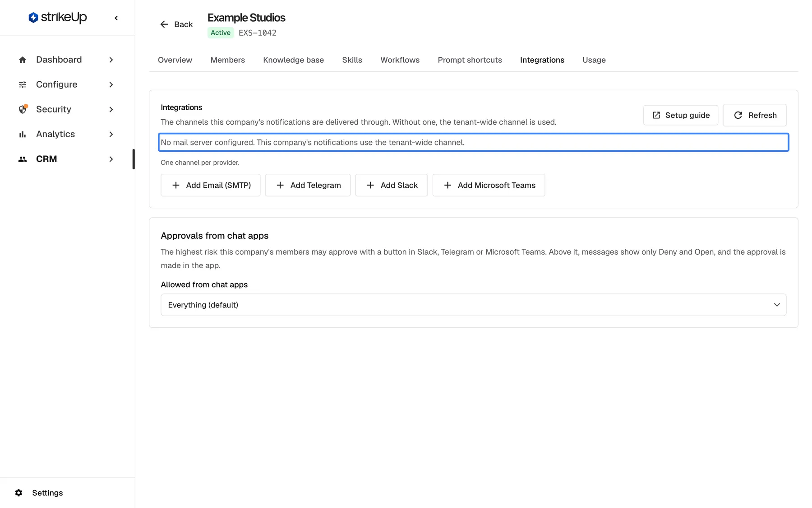The image size is (812, 508).
Task: Collapse the sidebar with the chevron
Action: [x=116, y=18]
